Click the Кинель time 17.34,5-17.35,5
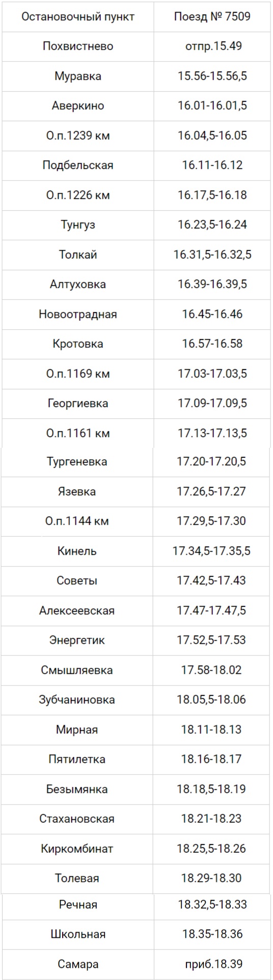The width and height of the screenshot is (273, 980). pos(212,551)
